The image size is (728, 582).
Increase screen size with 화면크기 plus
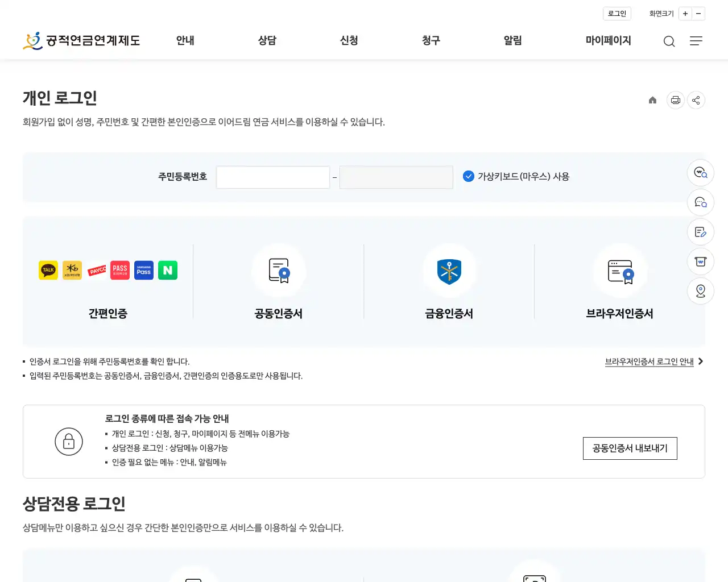(685, 14)
